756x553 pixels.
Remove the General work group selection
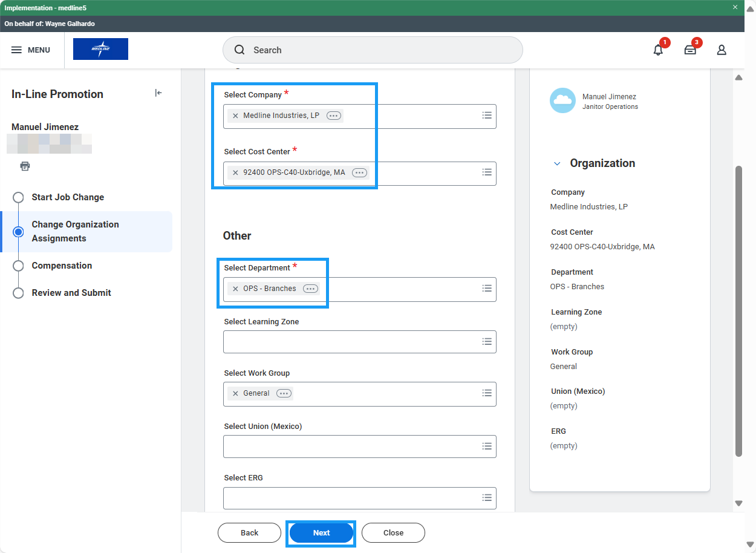pyautogui.click(x=236, y=393)
